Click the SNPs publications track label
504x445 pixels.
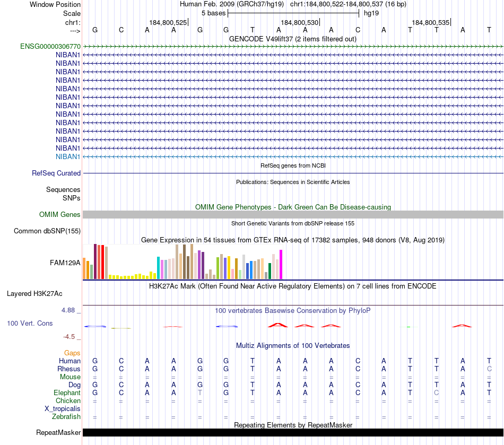pyautogui.click(x=72, y=198)
